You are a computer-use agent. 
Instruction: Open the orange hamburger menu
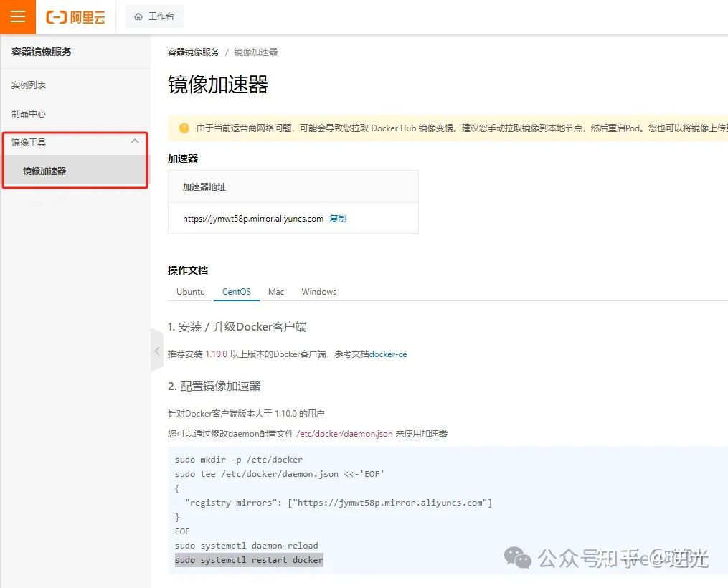coord(18,16)
